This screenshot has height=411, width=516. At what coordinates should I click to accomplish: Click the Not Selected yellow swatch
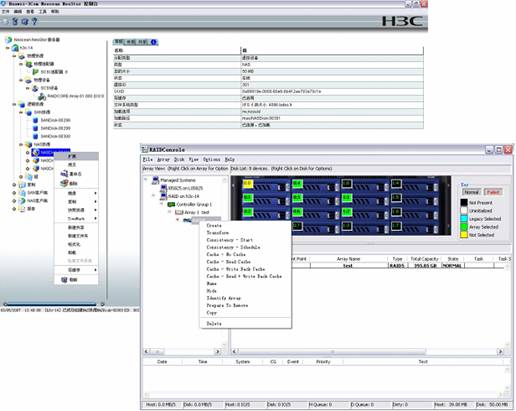464,235
